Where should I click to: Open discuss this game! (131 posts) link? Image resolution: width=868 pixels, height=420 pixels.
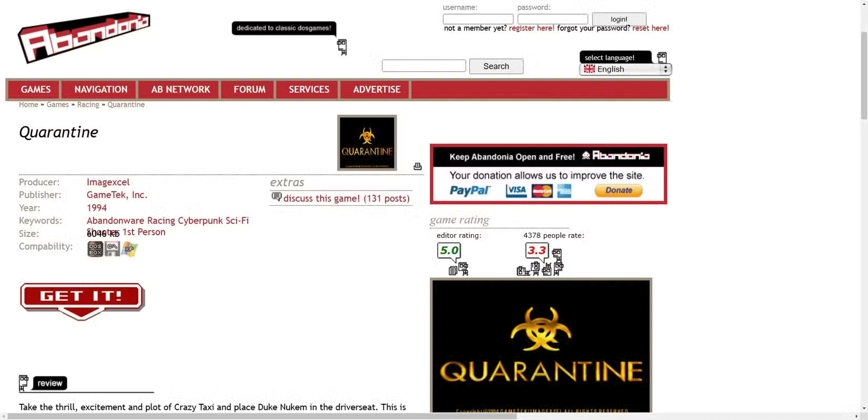[346, 198]
